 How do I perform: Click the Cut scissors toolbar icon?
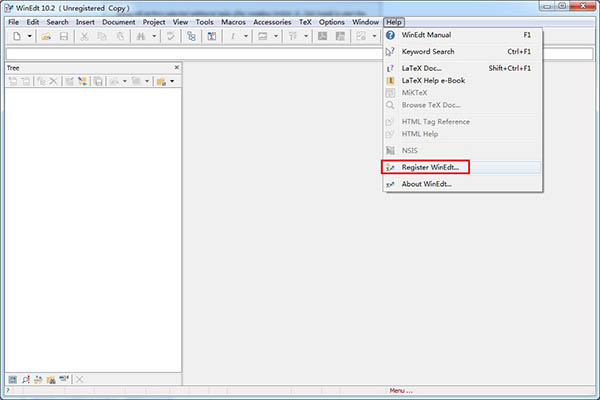click(x=84, y=36)
